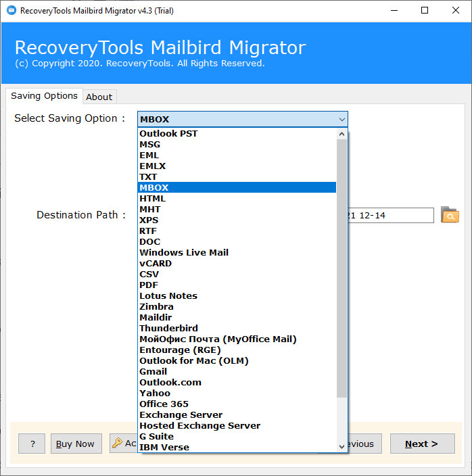Screen dimensions: 472x476
Task: Choose Outlook.com in the list
Action: [237, 383]
